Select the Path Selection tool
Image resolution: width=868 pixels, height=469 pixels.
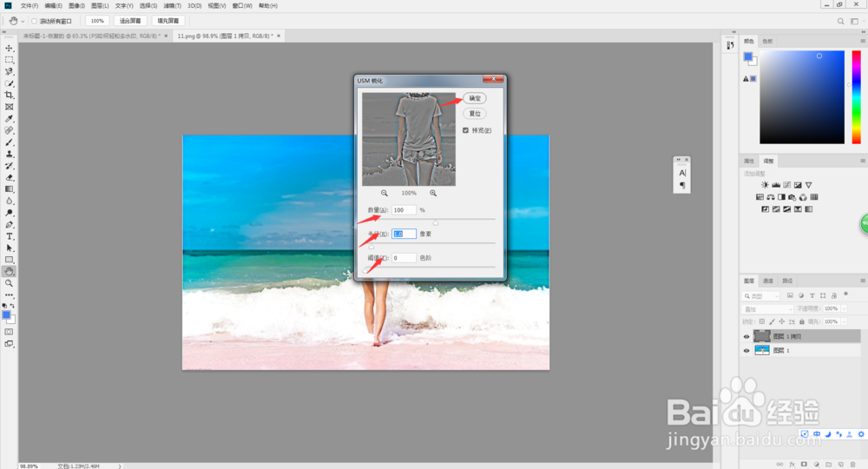(x=9, y=248)
